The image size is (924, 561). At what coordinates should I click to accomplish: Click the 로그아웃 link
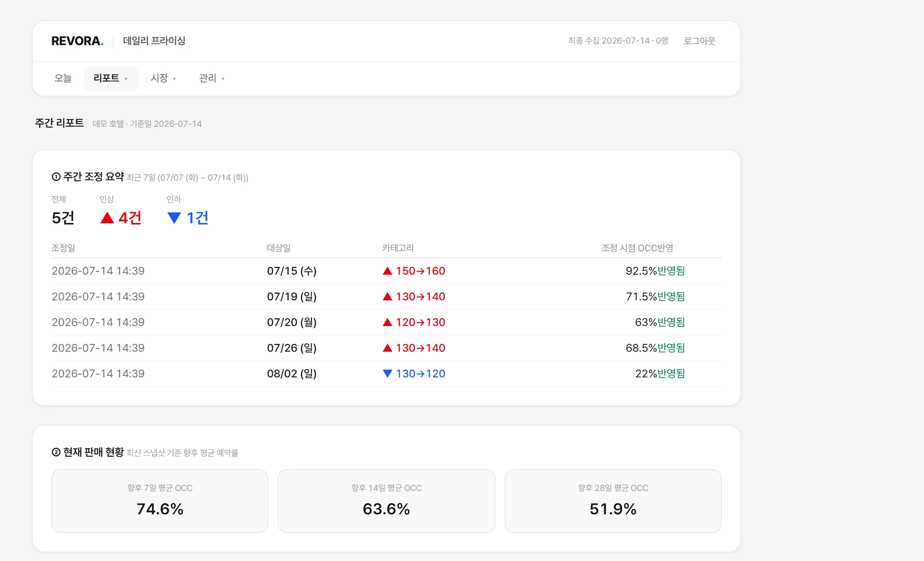700,41
